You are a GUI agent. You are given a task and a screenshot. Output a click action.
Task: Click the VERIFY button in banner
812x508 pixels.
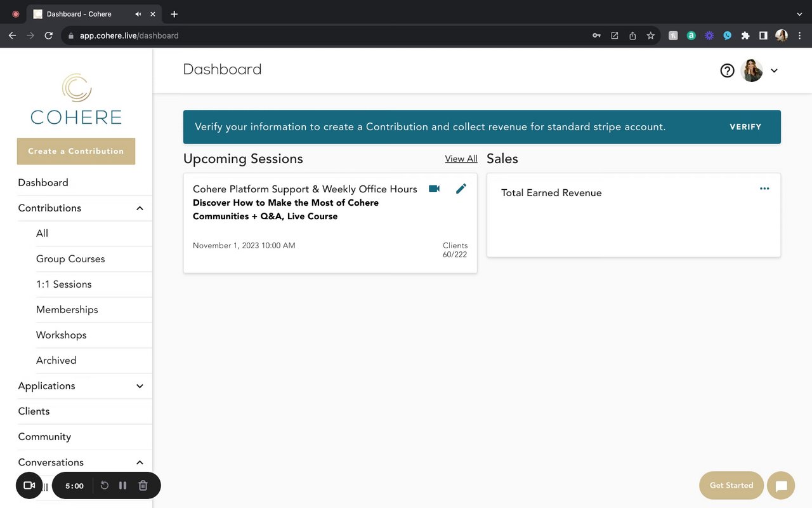tap(745, 127)
